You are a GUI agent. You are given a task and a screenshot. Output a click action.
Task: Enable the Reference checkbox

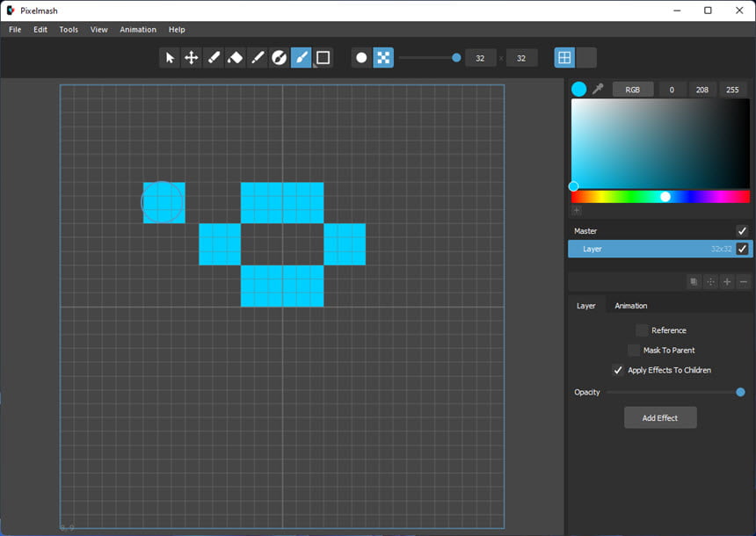click(x=642, y=330)
